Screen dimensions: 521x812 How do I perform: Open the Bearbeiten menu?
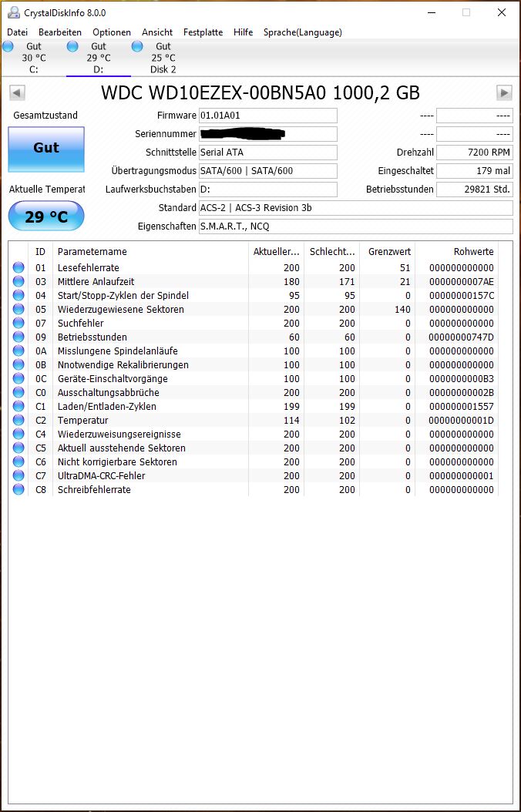coord(60,32)
